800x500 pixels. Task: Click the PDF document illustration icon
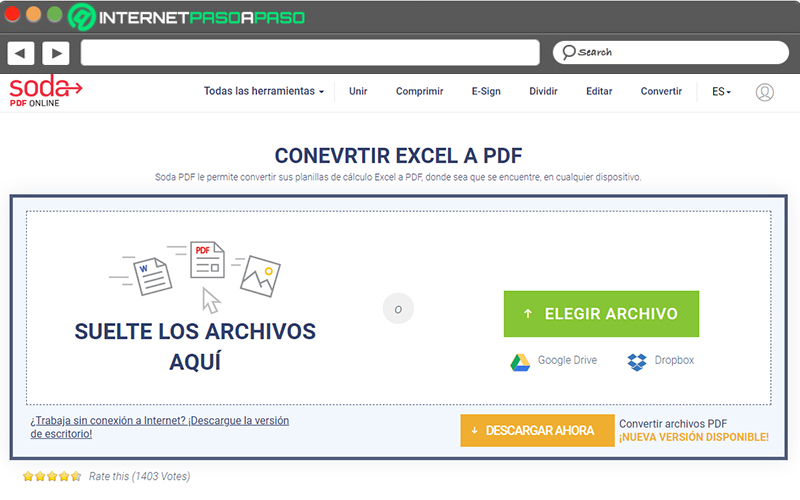[207, 260]
